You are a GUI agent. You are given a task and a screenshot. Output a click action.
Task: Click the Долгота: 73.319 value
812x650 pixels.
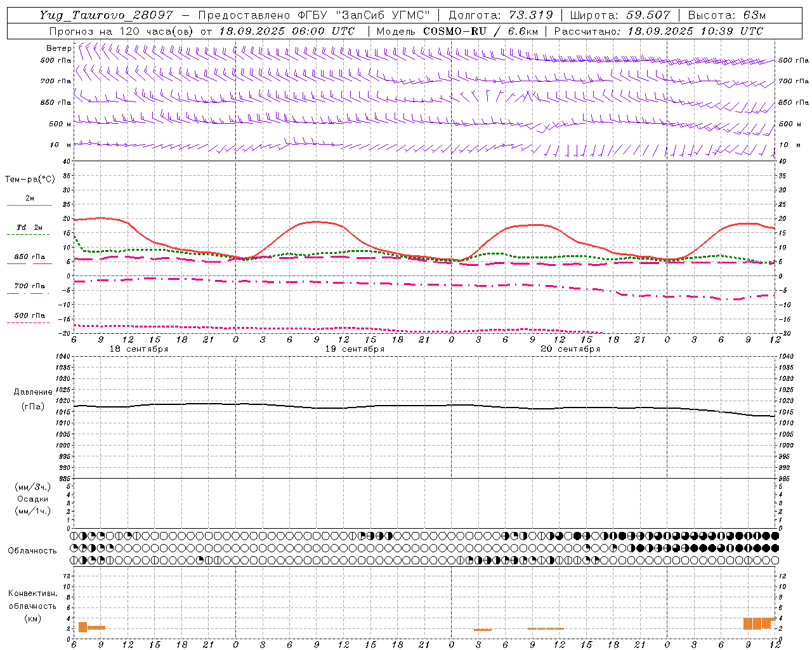501,15
